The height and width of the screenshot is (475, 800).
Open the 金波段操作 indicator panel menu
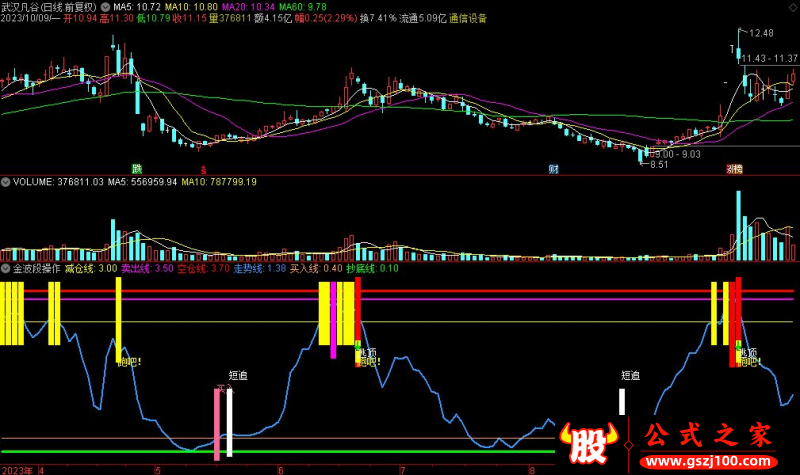coord(6,269)
